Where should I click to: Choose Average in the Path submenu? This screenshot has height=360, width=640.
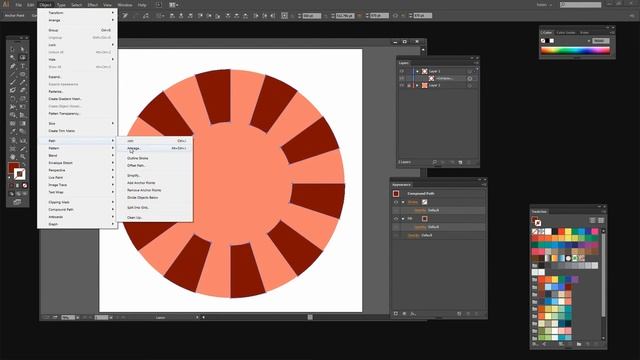tap(155, 148)
